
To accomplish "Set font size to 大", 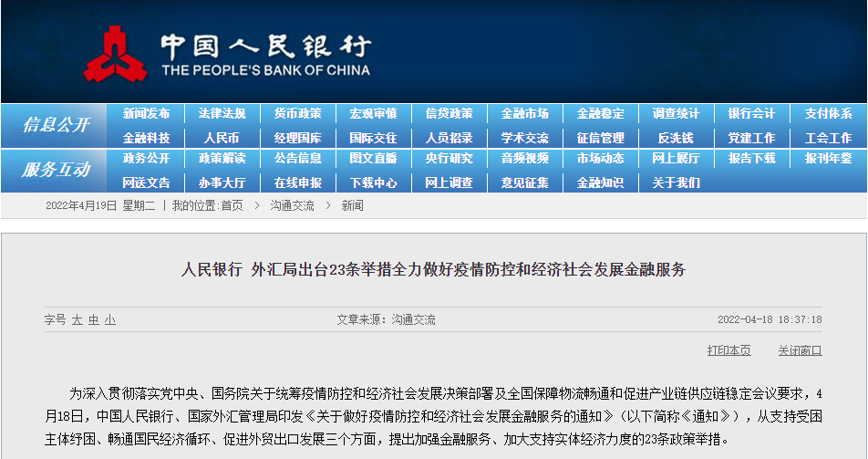I will [77, 320].
